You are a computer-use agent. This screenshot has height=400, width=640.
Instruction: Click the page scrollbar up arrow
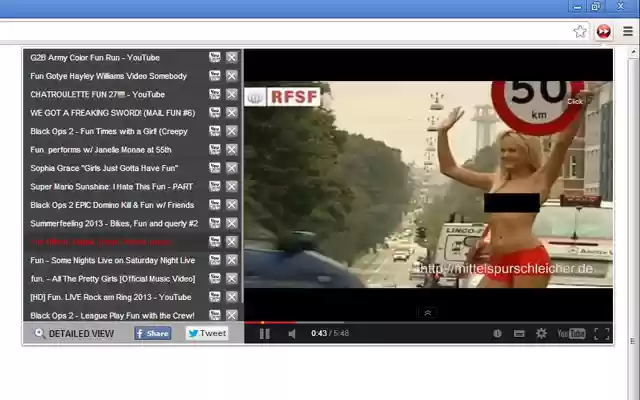pos(633,52)
